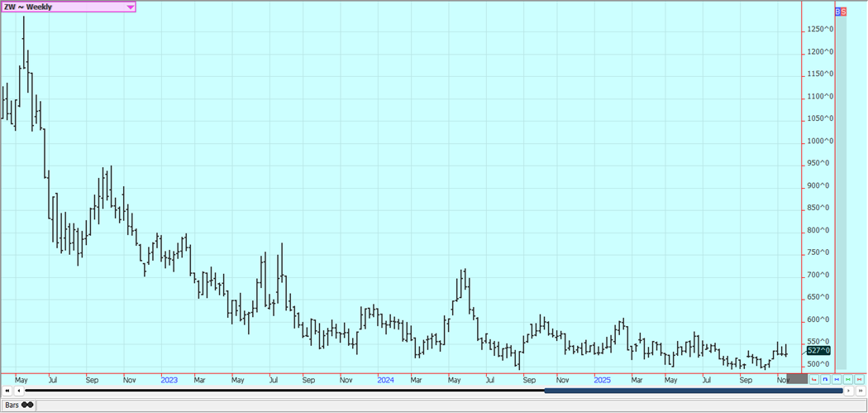Click the red S sell button
The image size is (868, 413).
843,12
